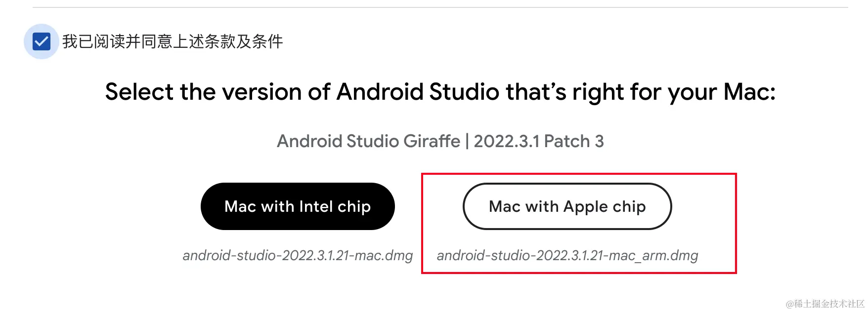Click the android-studio-2022.3.1.21-mac_arm.dmg filename
The height and width of the screenshot is (312, 868).
coord(567,255)
